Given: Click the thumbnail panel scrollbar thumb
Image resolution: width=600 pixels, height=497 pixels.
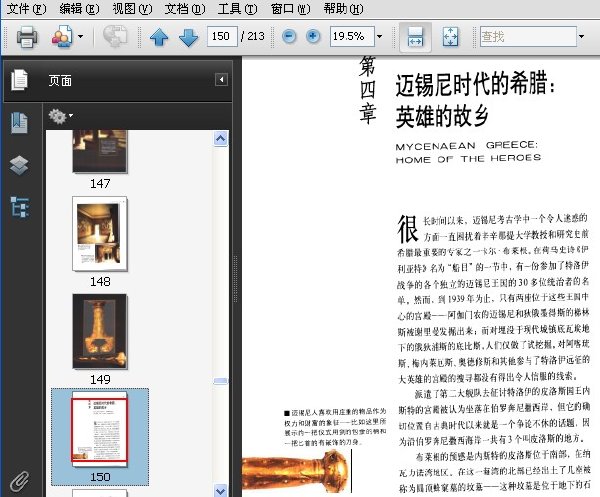Looking at the screenshot, I should tap(221, 381).
